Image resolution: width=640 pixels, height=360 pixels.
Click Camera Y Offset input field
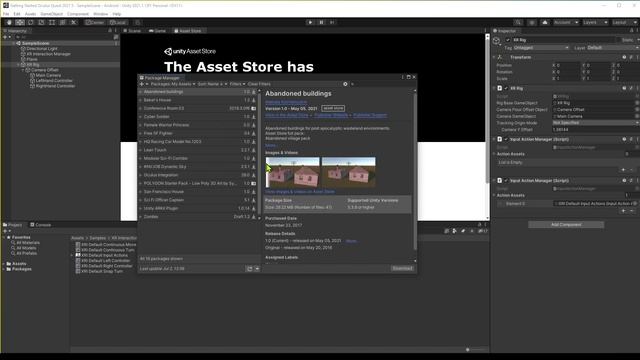click(x=596, y=130)
